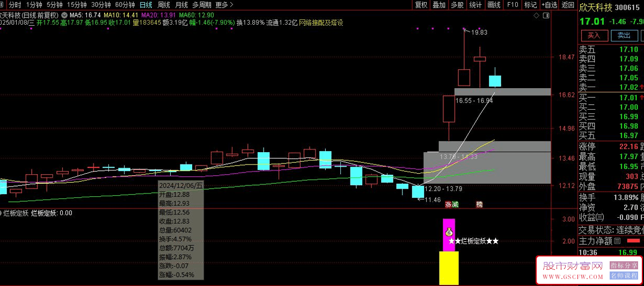Viewport: 644px width, 286px height.
Task: Click the 涨停 limit price 22.16
Action: pyautogui.click(x=628, y=147)
